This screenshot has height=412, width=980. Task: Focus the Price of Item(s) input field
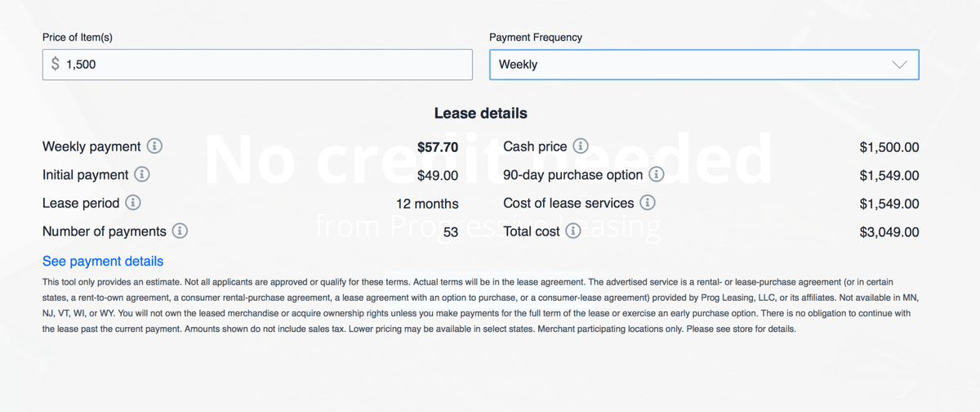[257, 65]
